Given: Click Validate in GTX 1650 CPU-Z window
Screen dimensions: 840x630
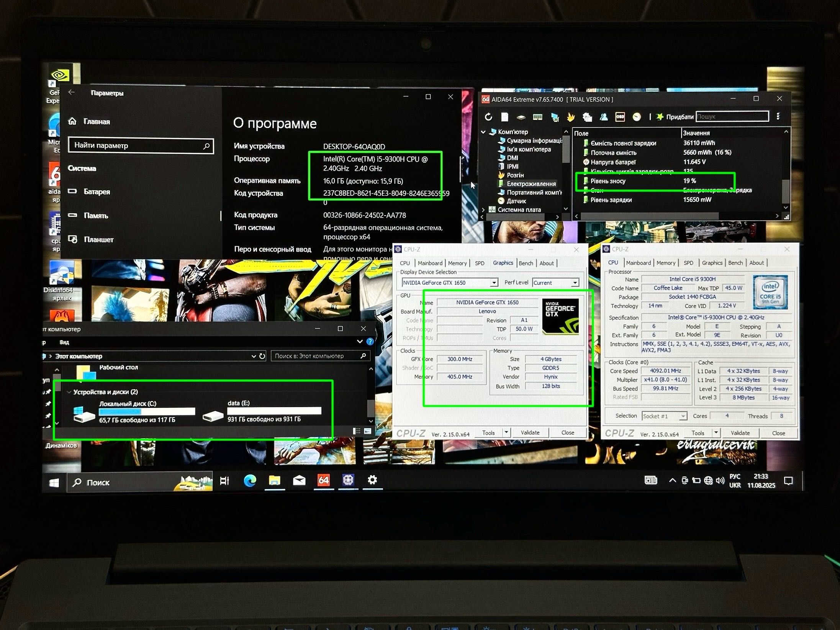Looking at the screenshot, I should pos(530,432).
